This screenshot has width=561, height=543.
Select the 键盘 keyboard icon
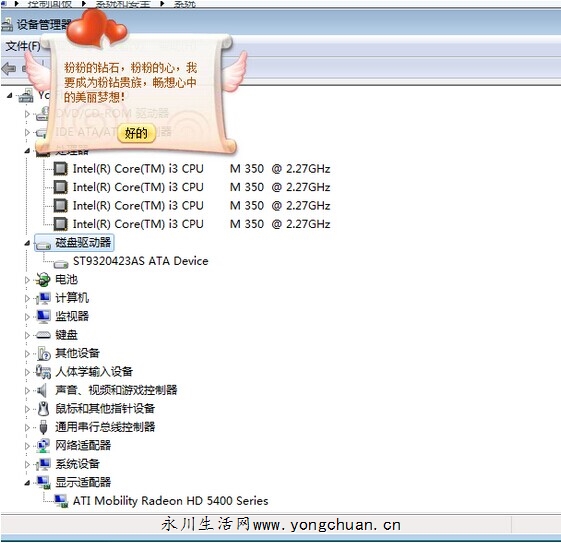click(x=43, y=335)
